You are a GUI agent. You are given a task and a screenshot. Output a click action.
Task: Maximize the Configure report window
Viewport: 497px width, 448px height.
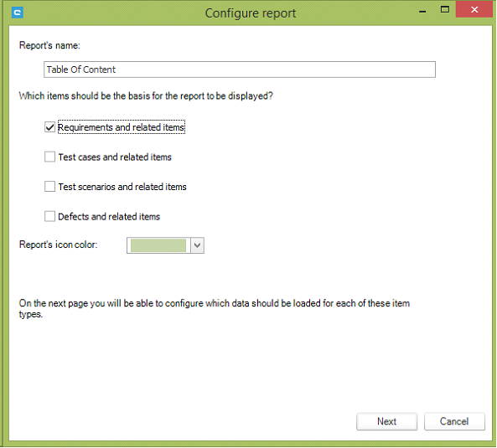click(445, 10)
